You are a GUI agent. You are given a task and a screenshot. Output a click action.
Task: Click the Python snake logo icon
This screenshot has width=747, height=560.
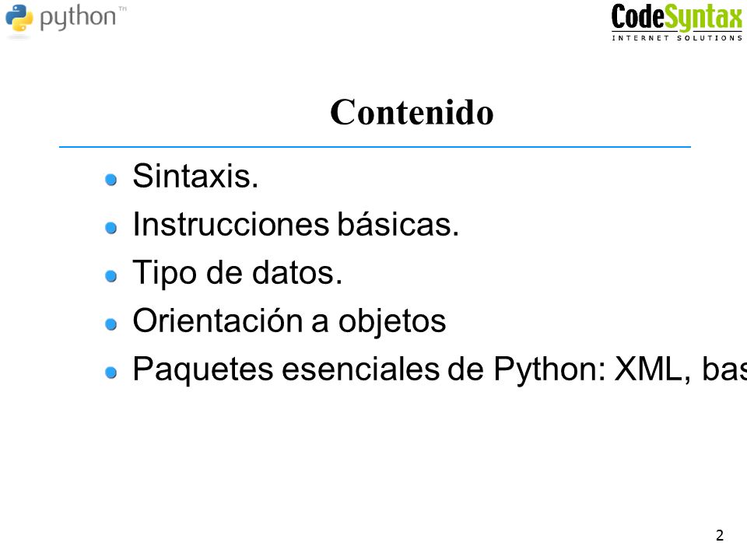(19, 19)
